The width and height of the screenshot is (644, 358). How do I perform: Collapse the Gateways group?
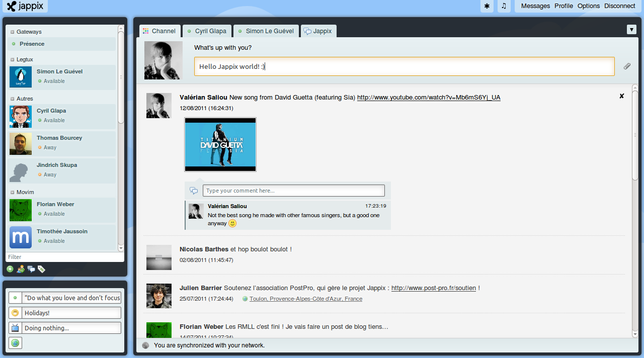click(13, 32)
